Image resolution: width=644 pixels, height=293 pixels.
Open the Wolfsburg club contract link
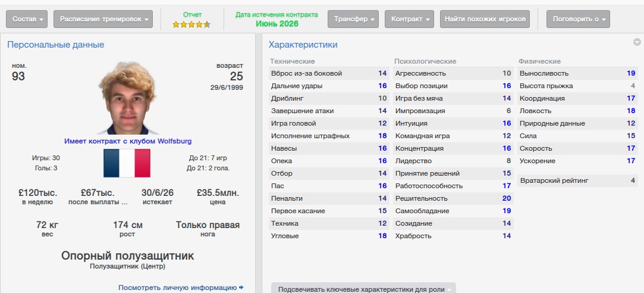(x=128, y=141)
